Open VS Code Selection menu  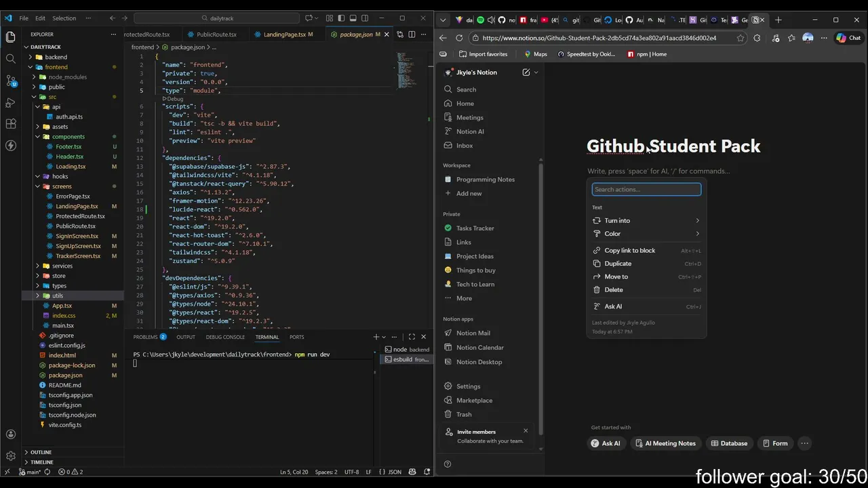tap(64, 18)
